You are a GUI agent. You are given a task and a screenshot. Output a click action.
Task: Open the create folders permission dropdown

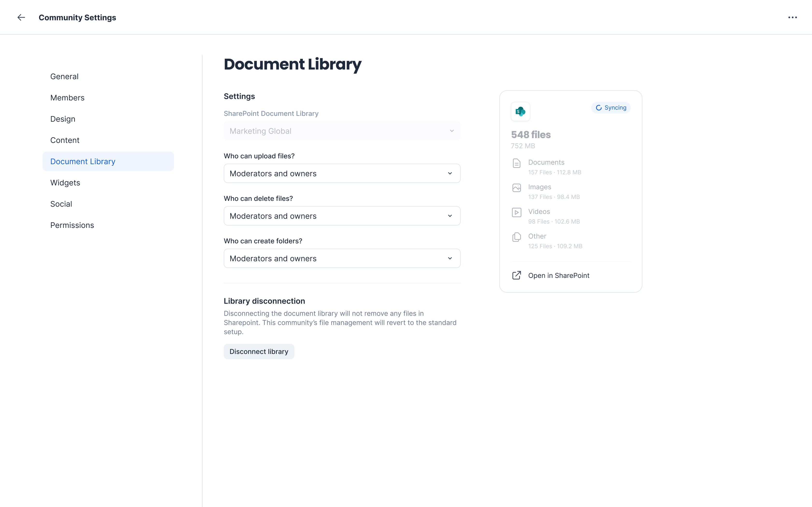click(x=341, y=259)
